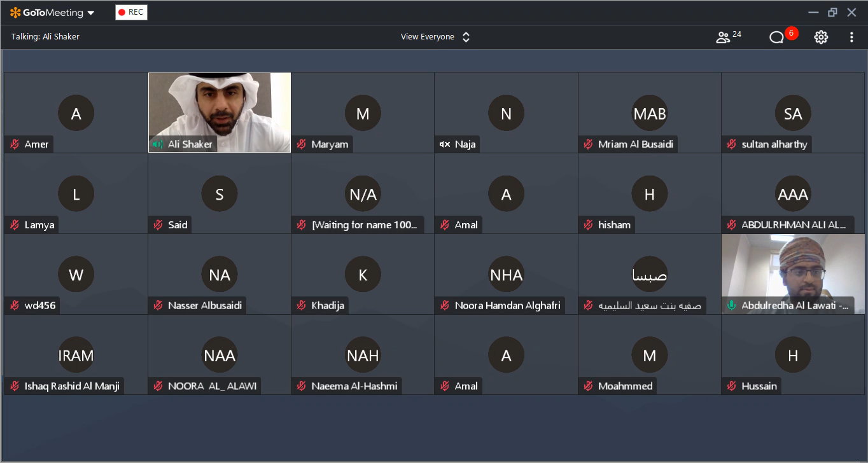Open the chat panel with 6 unread

(x=776, y=38)
